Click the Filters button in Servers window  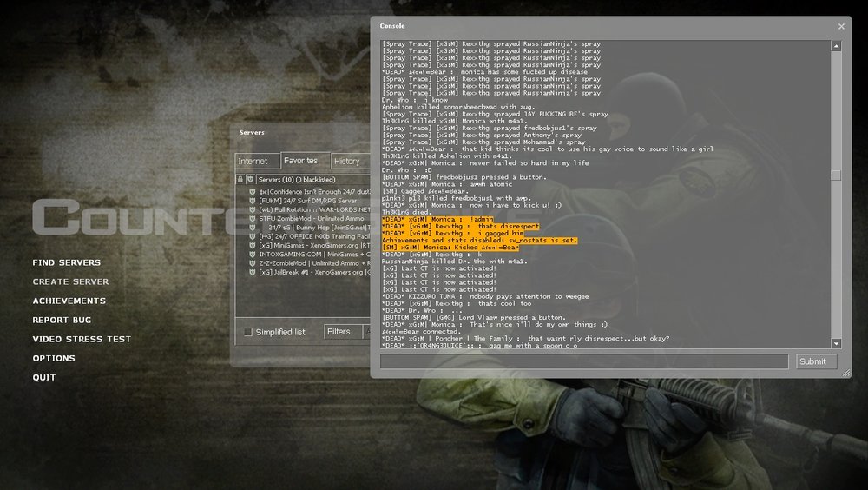pos(342,332)
